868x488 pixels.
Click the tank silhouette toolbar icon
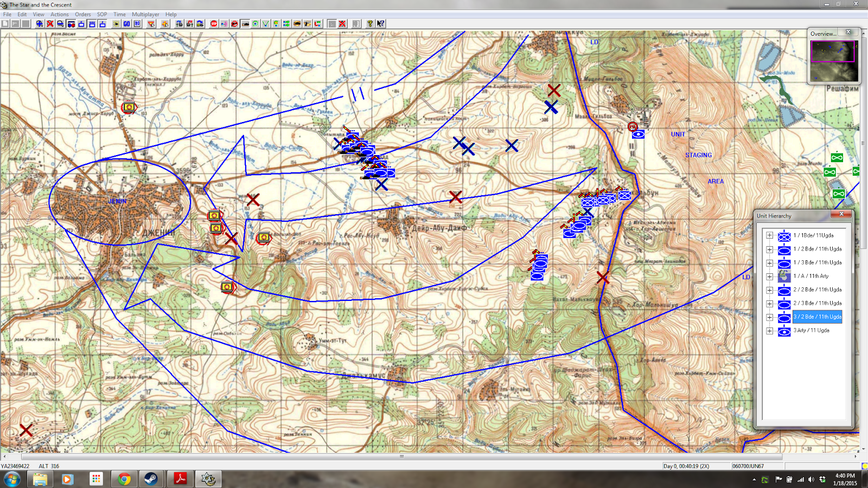245,24
